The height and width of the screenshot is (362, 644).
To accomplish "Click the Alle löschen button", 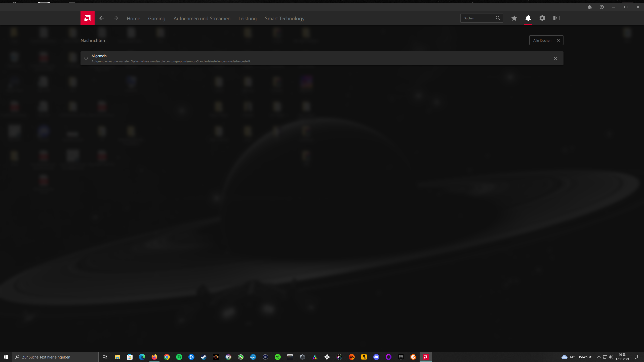I will click(x=546, y=40).
